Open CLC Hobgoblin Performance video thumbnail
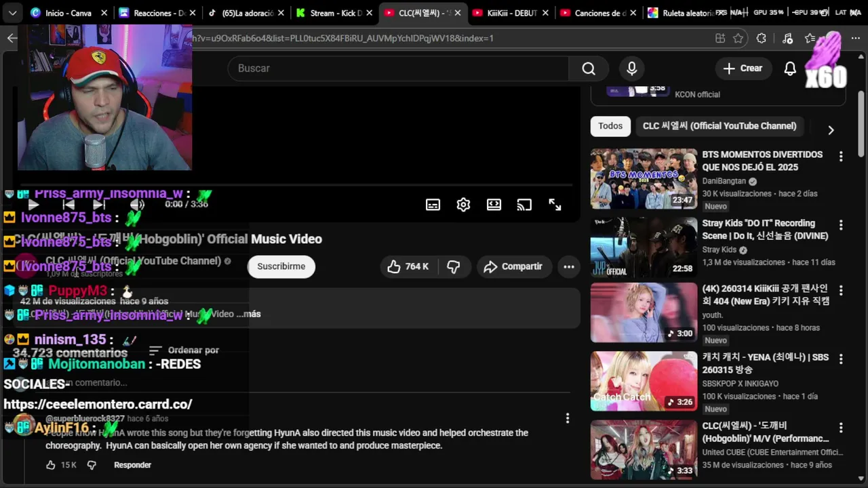 644,449
